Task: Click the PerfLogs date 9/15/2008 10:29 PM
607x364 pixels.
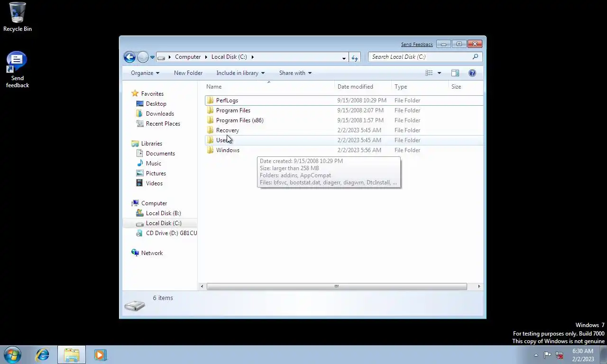Action: click(x=362, y=100)
